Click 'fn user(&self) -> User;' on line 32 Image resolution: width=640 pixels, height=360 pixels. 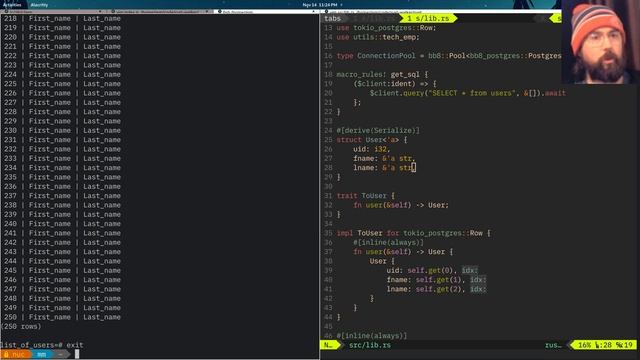tap(401, 205)
